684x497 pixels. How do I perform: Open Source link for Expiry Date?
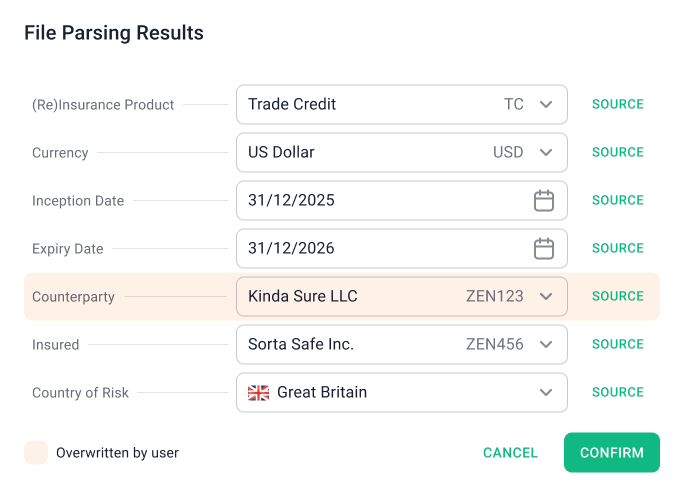(617, 248)
